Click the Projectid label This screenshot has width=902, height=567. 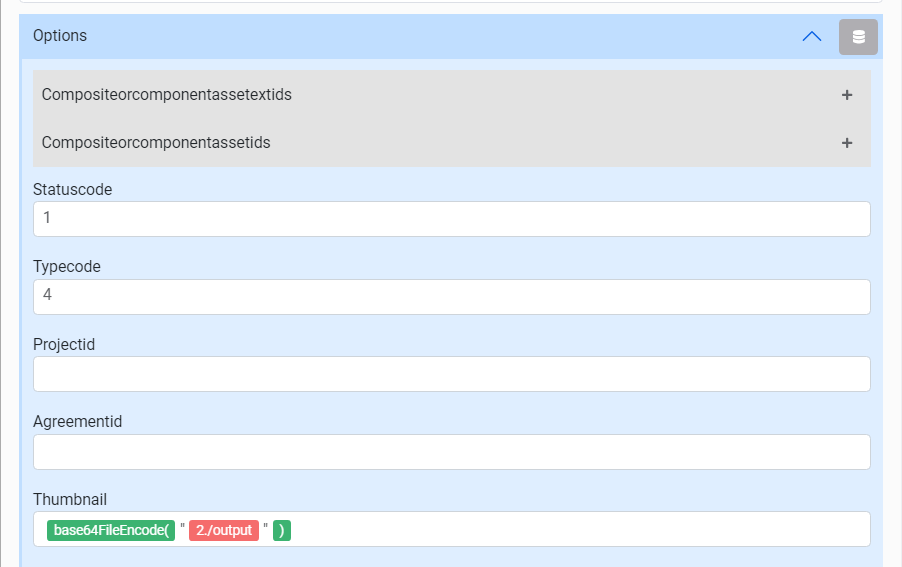click(x=64, y=344)
